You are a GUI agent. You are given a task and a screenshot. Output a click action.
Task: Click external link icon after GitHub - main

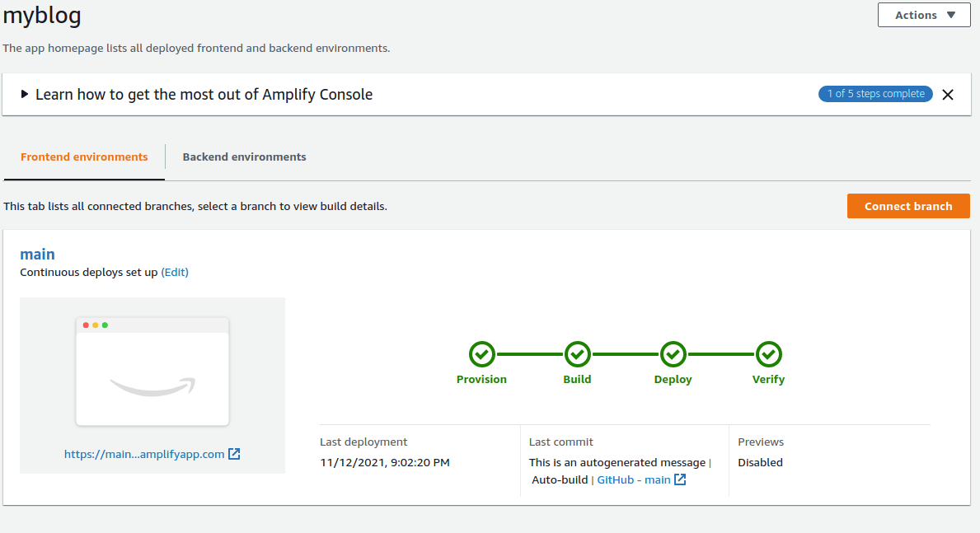pyautogui.click(x=680, y=479)
